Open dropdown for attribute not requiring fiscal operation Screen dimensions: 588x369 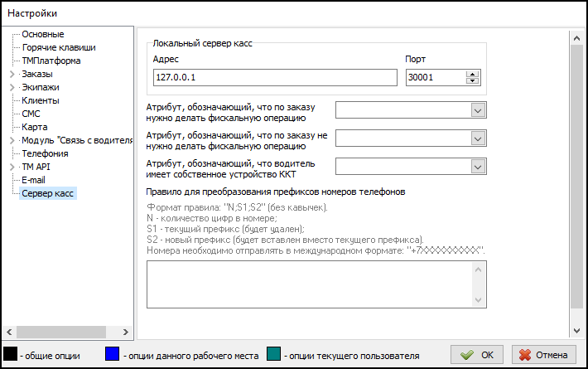coord(477,138)
